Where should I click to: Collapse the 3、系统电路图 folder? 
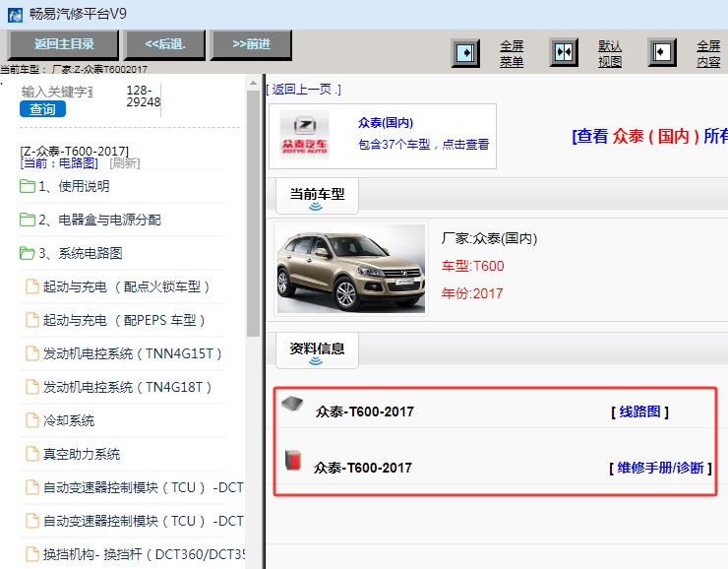81,253
